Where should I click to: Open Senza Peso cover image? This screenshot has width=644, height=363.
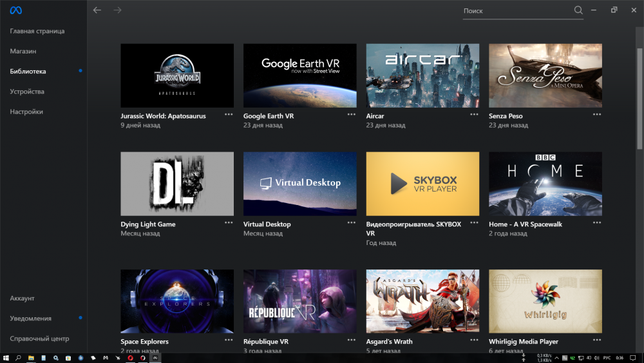click(x=545, y=75)
